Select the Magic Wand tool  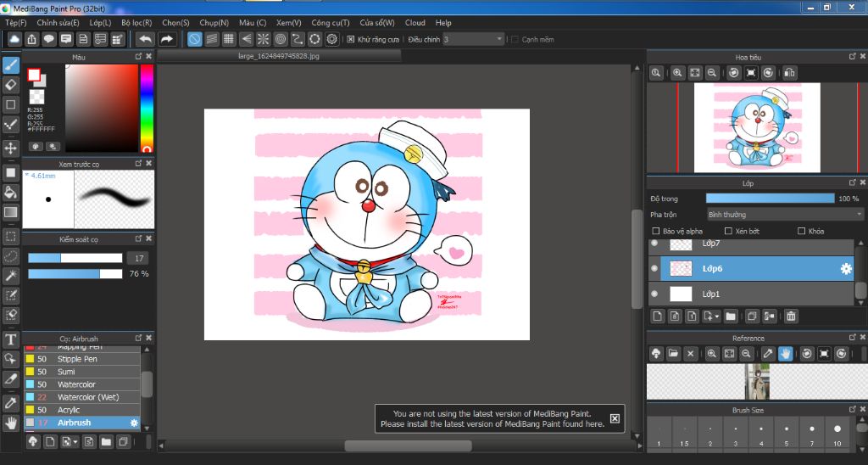click(10, 276)
